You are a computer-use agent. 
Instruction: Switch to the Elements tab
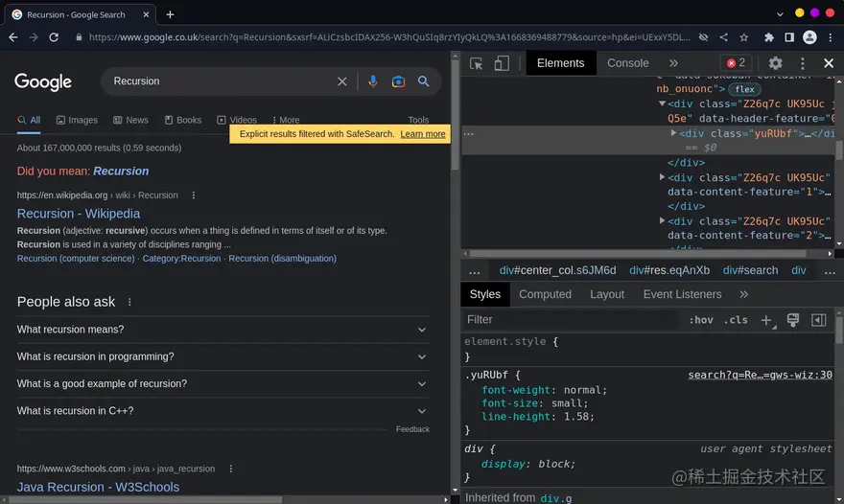point(560,63)
